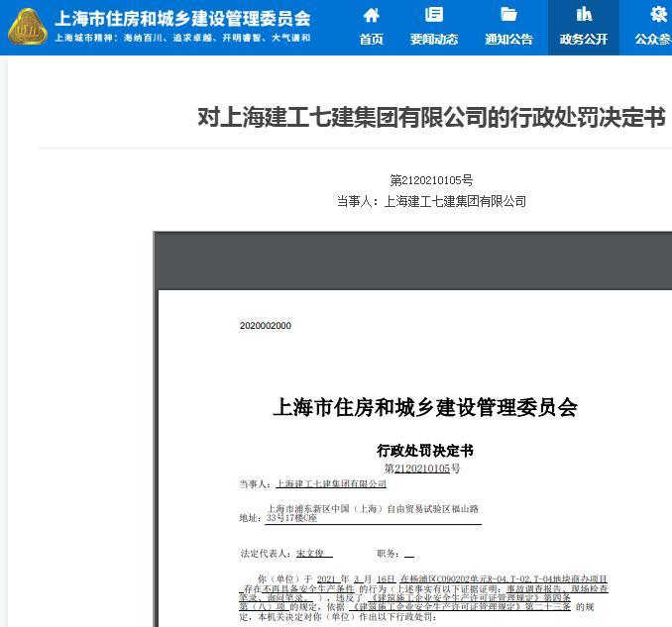Click the golden committee emblem logo
The height and width of the screenshot is (627, 672).
point(28,27)
